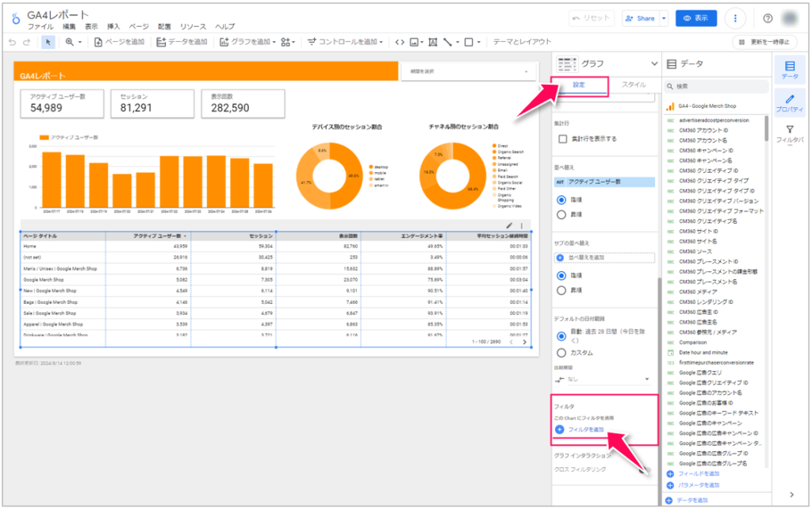The height and width of the screenshot is (510, 812).
Task: Click the パラメータを追加 link
Action: (699, 485)
